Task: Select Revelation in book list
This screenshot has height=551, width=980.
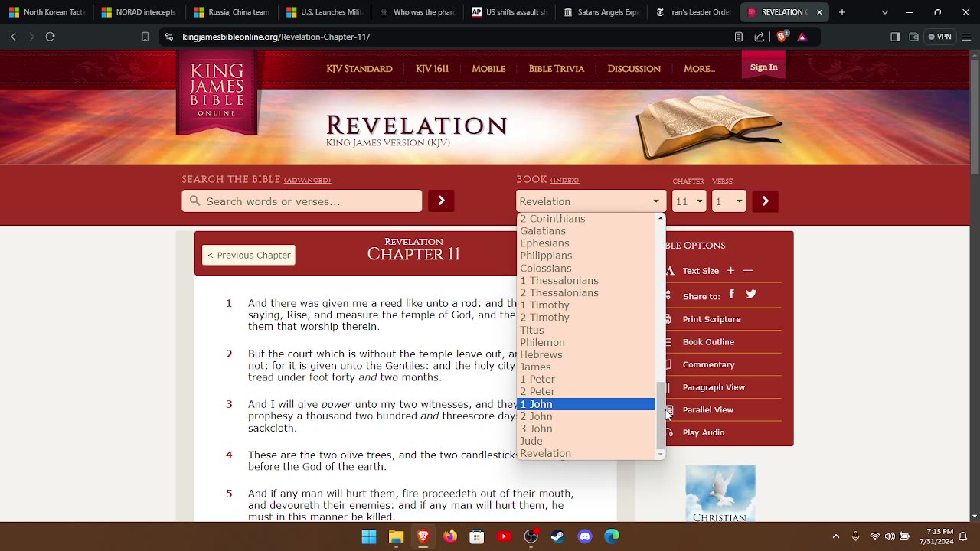Action: (x=586, y=453)
